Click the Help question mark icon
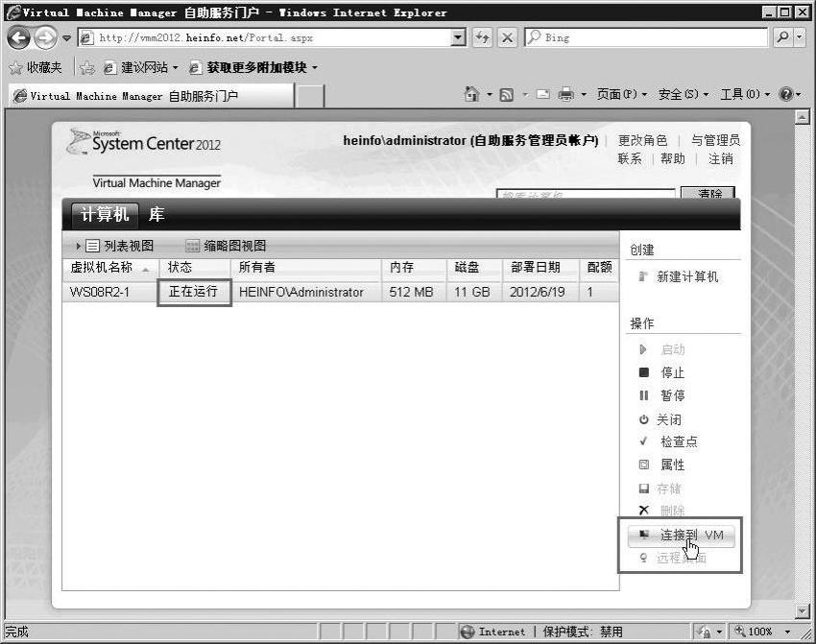 (785, 94)
